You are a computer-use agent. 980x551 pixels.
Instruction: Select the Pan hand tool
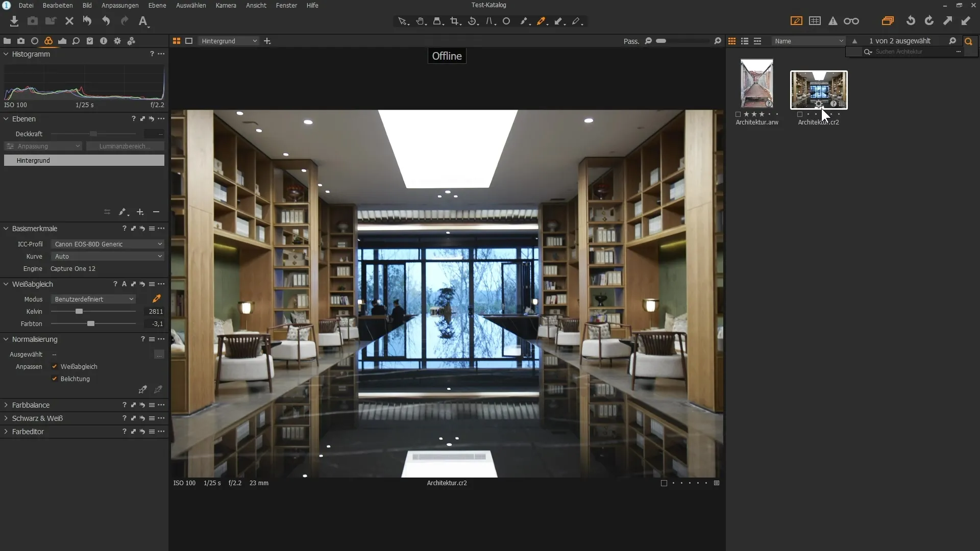[421, 21]
